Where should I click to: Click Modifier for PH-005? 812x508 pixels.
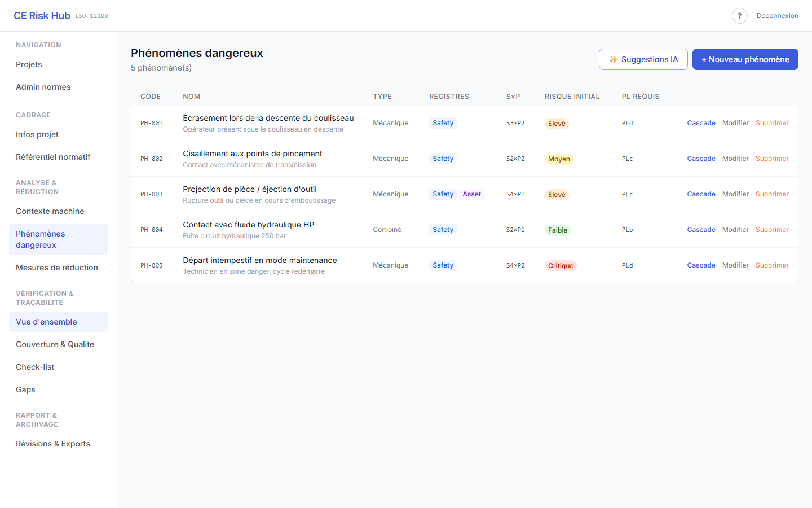735,265
